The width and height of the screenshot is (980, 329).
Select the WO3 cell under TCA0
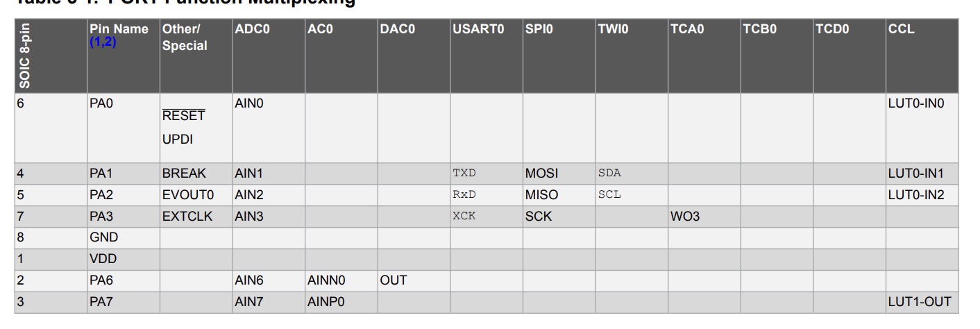pos(685,217)
